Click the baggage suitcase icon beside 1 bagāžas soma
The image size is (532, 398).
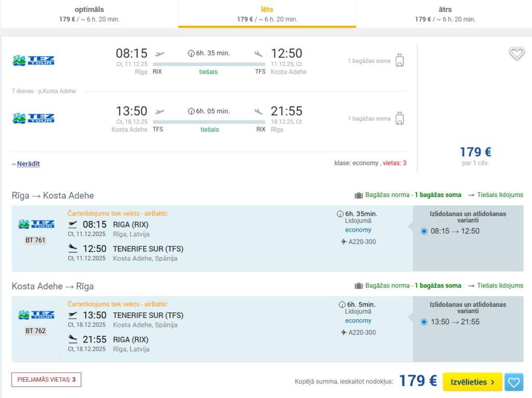pos(400,60)
